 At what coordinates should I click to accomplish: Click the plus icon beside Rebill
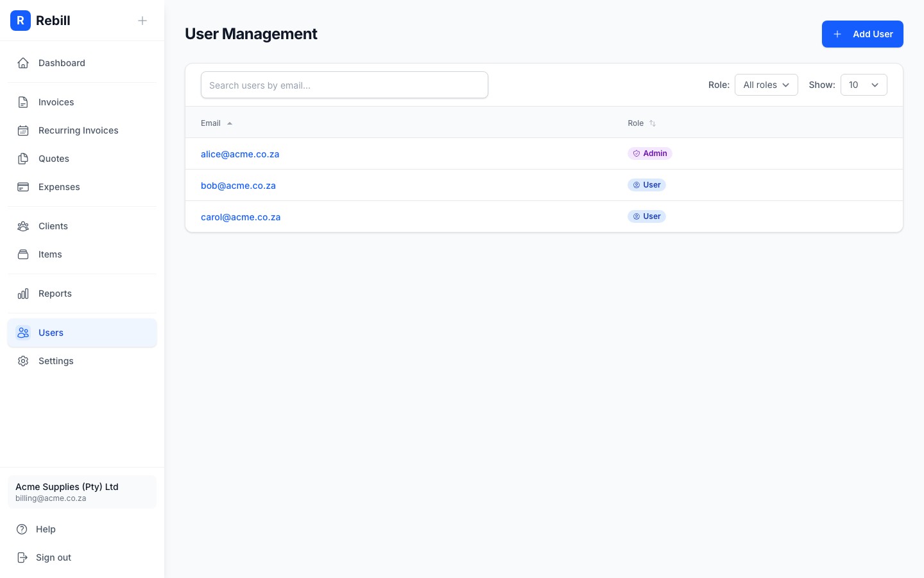[x=142, y=21]
